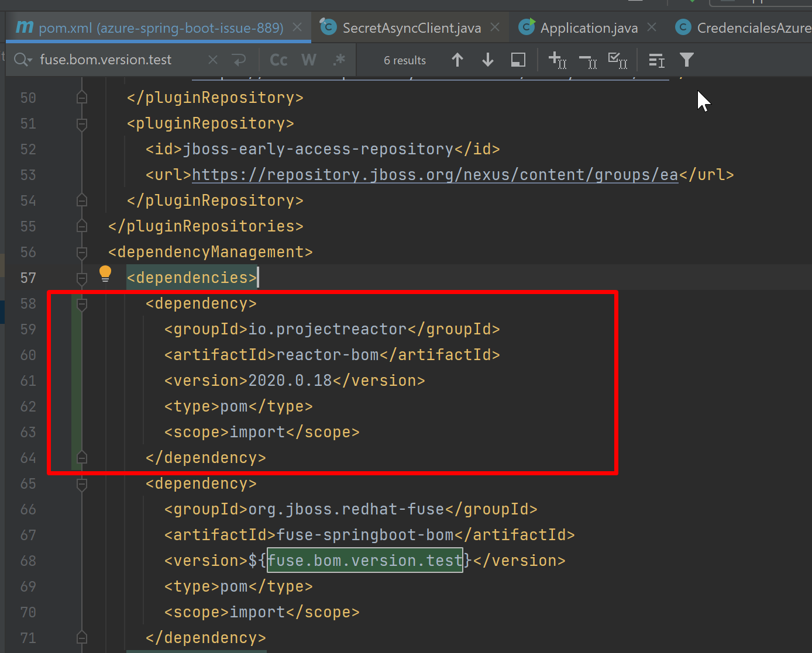Screen dimensions: 812x653
Task: Collapse the fuse dependency fold at line 65
Action: coord(81,483)
